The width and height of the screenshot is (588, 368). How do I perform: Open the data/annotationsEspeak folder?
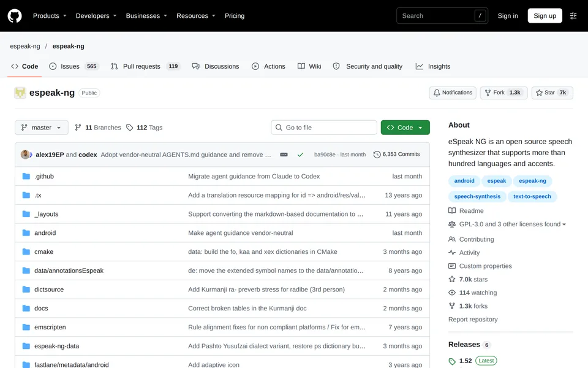[69, 270]
